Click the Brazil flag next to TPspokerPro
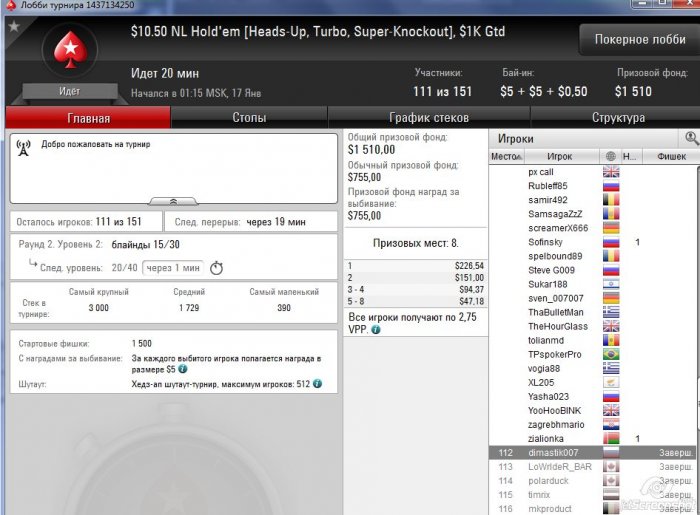This screenshot has height=515, width=700. [611, 354]
